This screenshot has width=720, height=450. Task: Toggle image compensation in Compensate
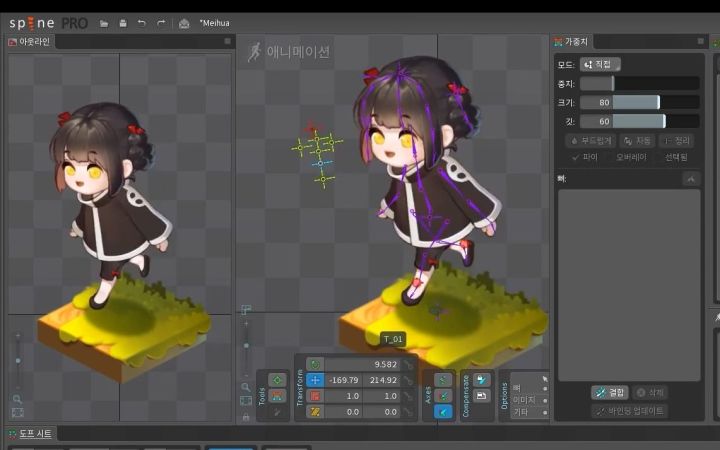coord(481,396)
